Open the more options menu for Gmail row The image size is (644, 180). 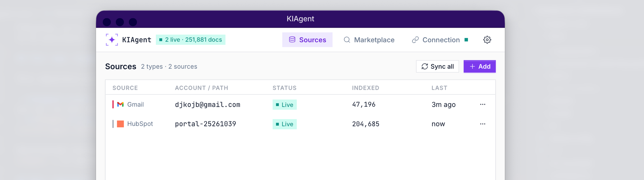tap(482, 104)
